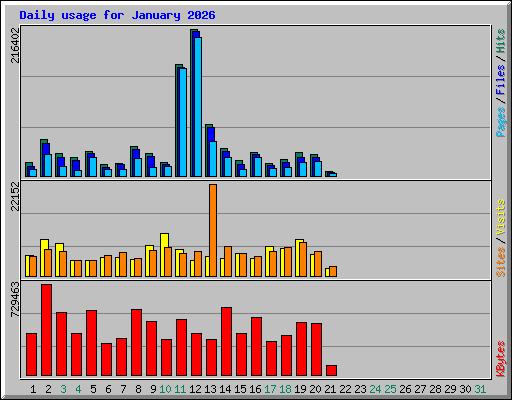The width and height of the screenshot is (512, 400).
Task: Click day 1 on the x-axis
Action: tap(33, 389)
